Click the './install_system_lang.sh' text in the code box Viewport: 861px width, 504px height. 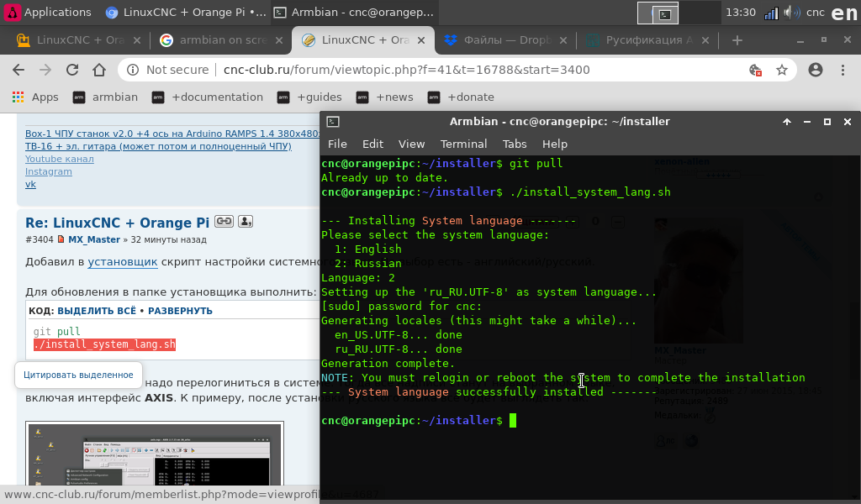(104, 344)
